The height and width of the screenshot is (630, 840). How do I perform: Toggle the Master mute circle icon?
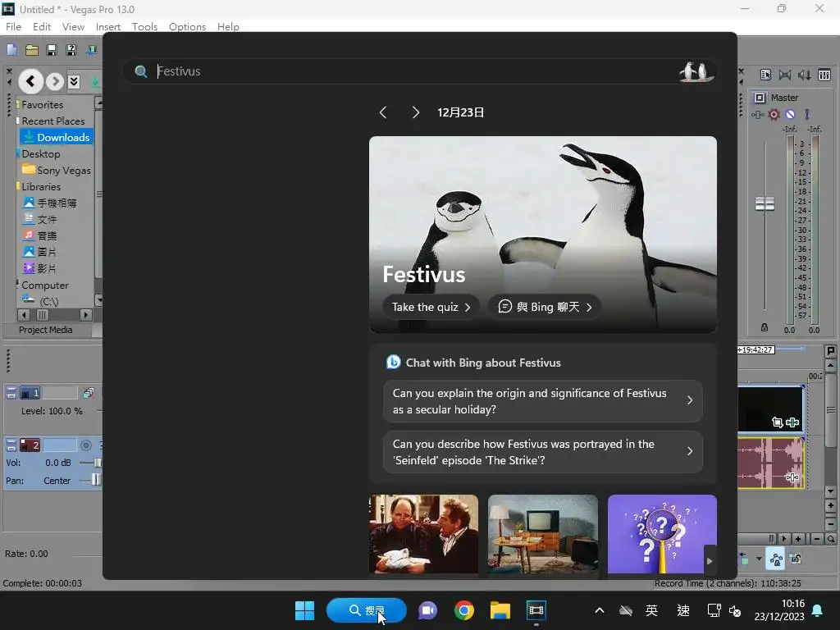tap(790, 114)
